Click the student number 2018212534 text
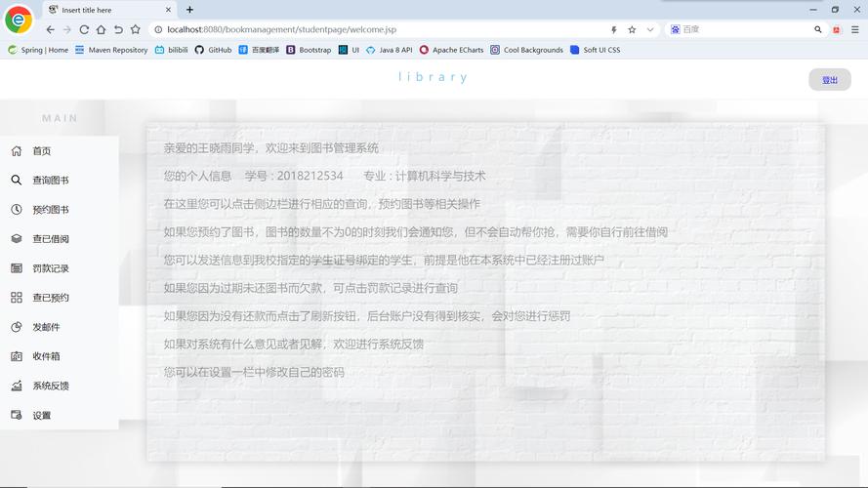868x488 pixels. point(310,176)
